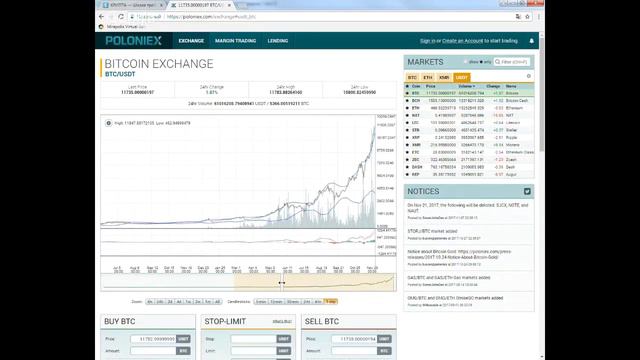Image resolution: width=640 pixels, height=360 pixels.
Task: Set chart zoom to 24h
Action: [160, 302]
